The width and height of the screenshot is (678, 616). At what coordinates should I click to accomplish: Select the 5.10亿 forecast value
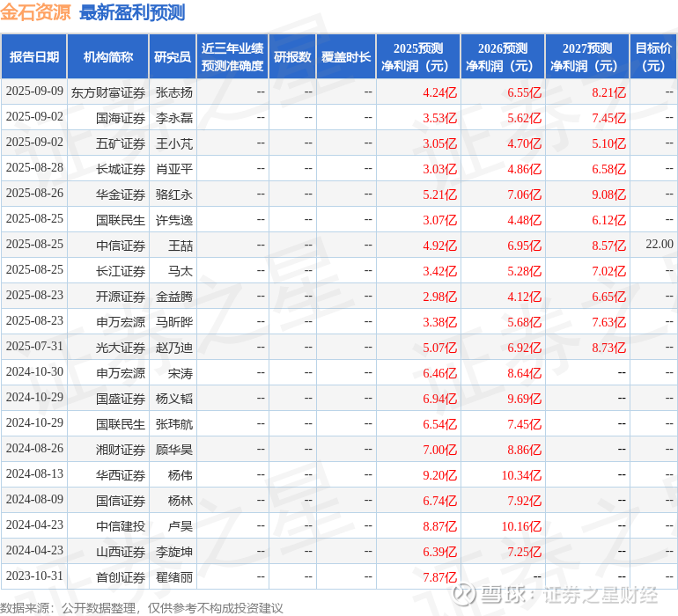608,144
